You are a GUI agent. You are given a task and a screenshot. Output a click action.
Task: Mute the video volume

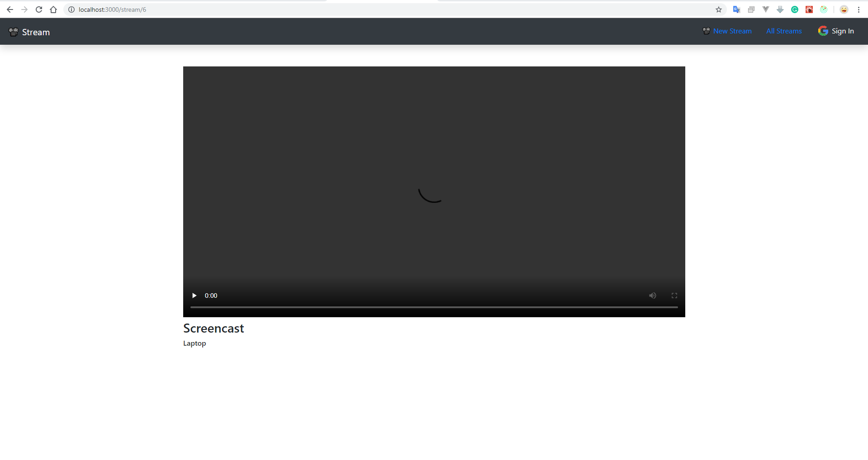pyautogui.click(x=652, y=296)
